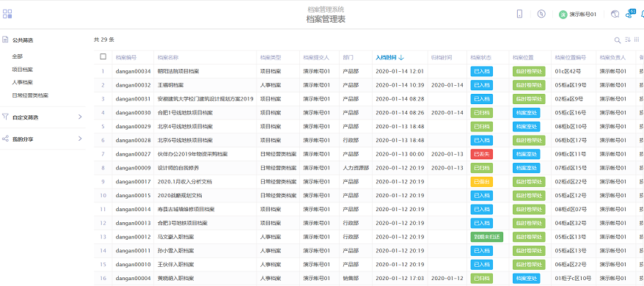This screenshot has width=644, height=286.
Task: Expand the 我的分享 chevron
Action: [80, 139]
